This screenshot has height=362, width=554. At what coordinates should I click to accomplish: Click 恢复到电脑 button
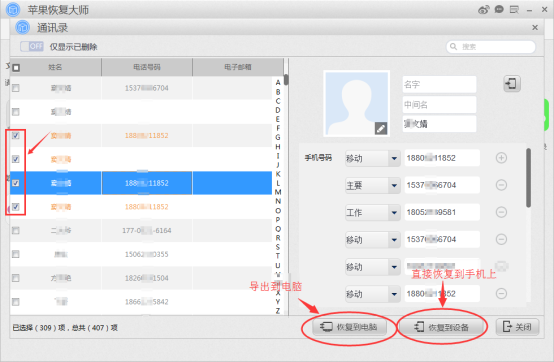pos(349,327)
